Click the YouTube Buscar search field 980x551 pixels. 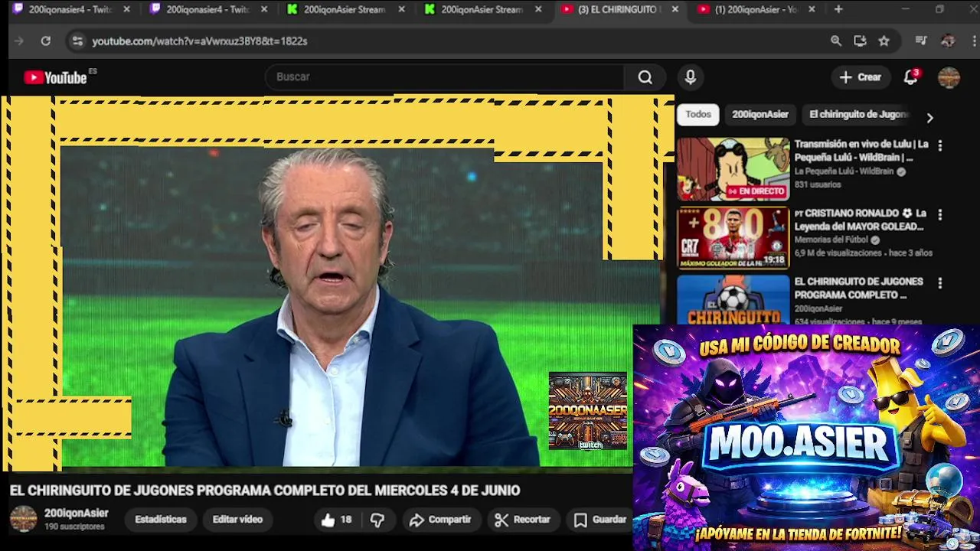(x=444, y=77)
